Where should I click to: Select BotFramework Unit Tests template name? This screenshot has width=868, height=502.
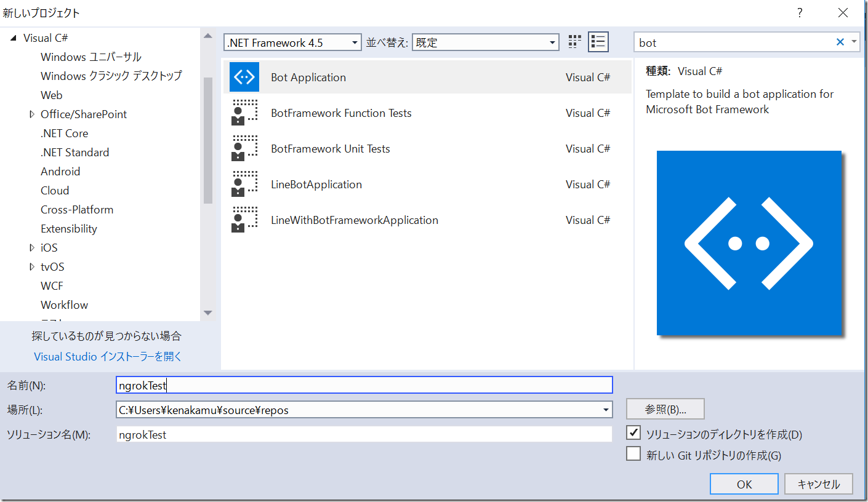331,149
